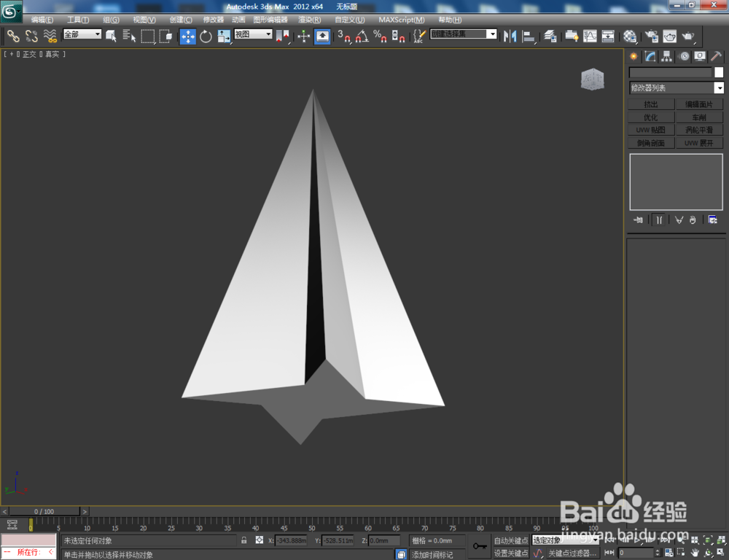Click the 倒角剖面 modifier button
Viewport: 729px width, 560px height.
pos(651,143)
